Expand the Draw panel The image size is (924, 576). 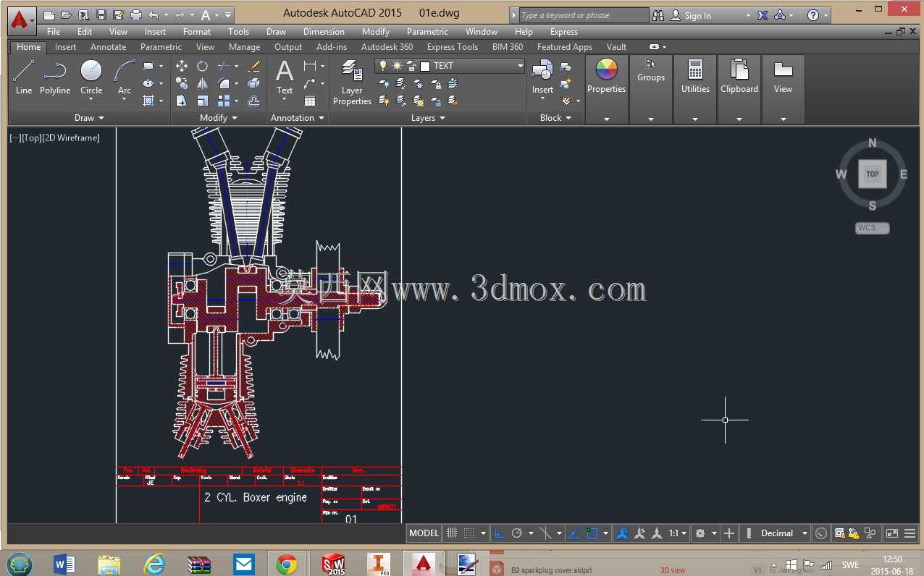[89, 118]
